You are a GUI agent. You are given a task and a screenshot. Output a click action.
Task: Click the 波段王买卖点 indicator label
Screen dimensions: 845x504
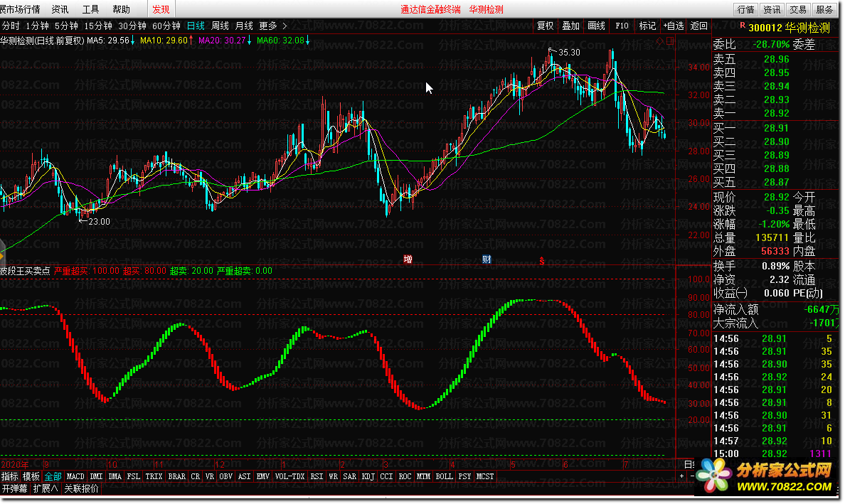26,271
